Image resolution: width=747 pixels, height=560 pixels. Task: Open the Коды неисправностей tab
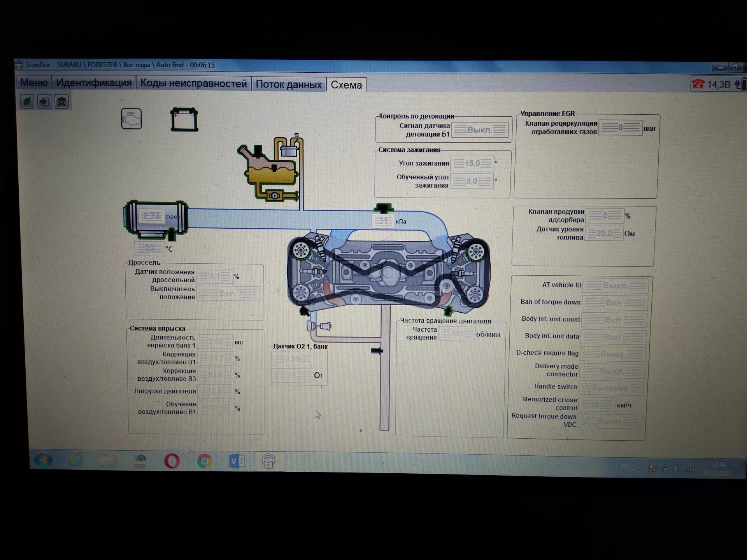click(193, 84)
